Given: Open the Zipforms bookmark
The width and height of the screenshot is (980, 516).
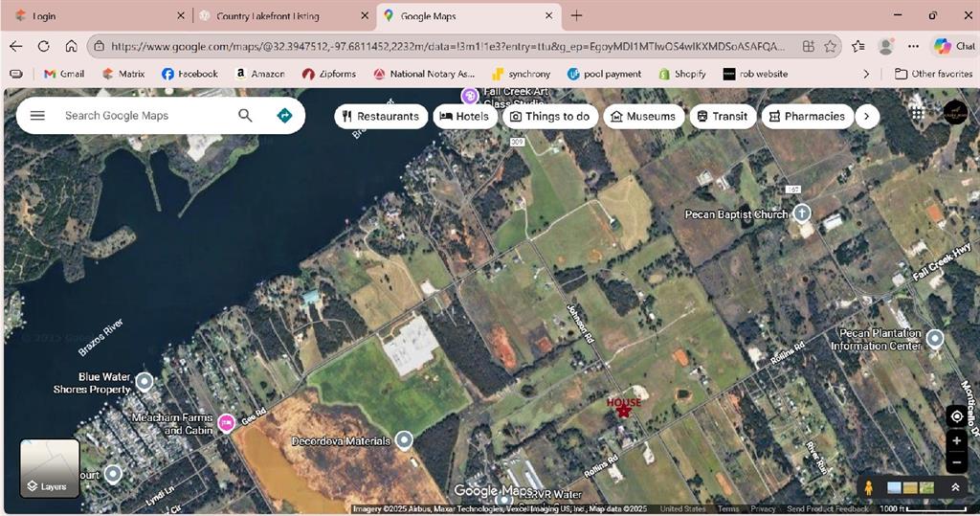Looking at the screenshot, I should pos(329,74).
